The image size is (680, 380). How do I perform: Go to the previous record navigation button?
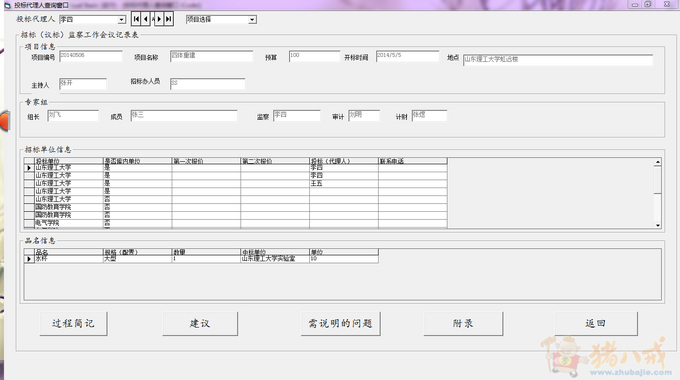pos(146,19)
